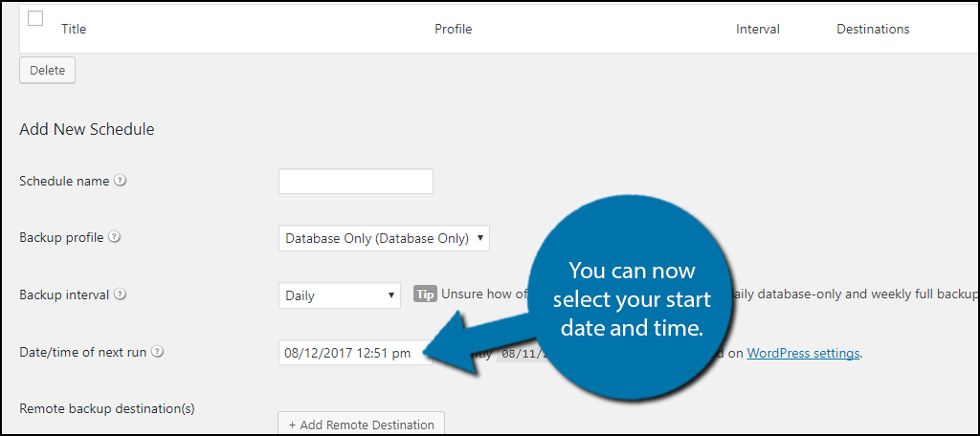This screenshot has height=436, width=980.
Task: Click the + Add Remote Destination button
Action: (x=361, y=425)
